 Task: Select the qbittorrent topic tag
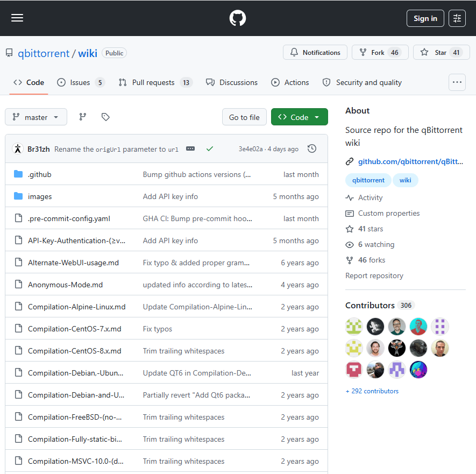[x=368, y=180]
